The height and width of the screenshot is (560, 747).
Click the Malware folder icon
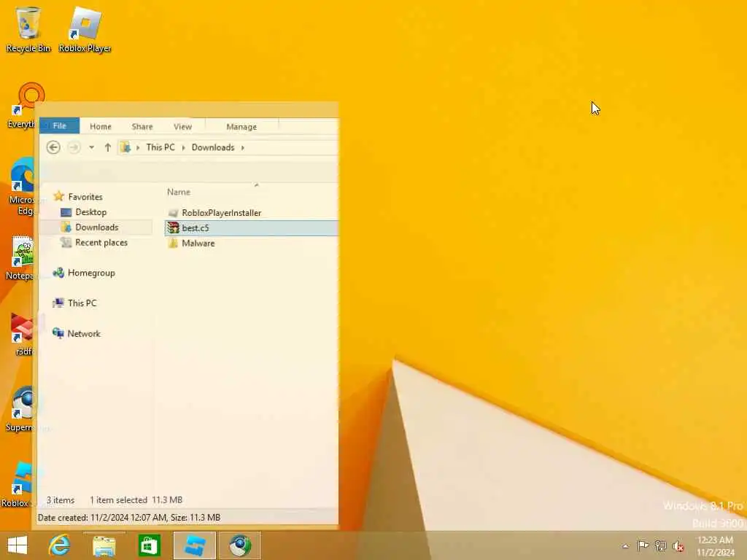pyautogui.click(x=173, y=244)
